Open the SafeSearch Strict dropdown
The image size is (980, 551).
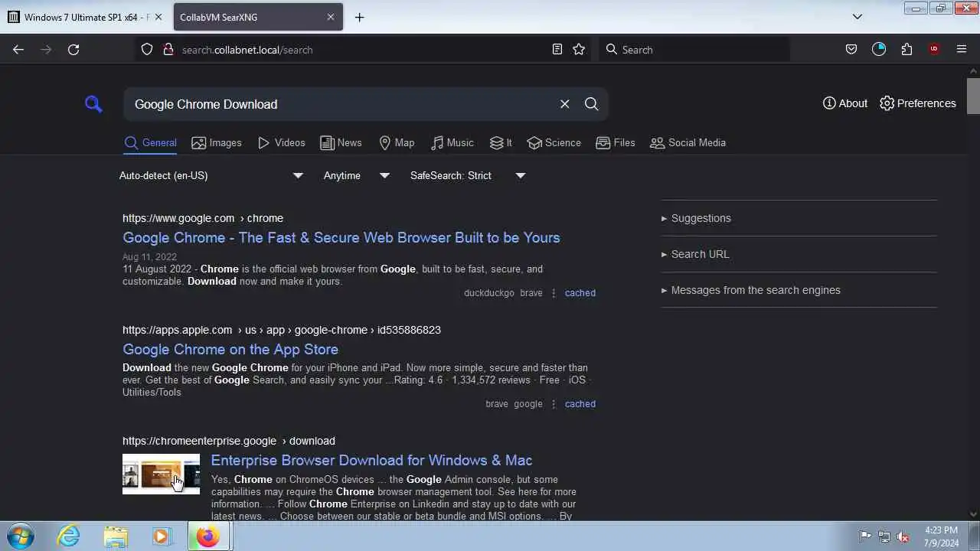(x=468, y=175)
